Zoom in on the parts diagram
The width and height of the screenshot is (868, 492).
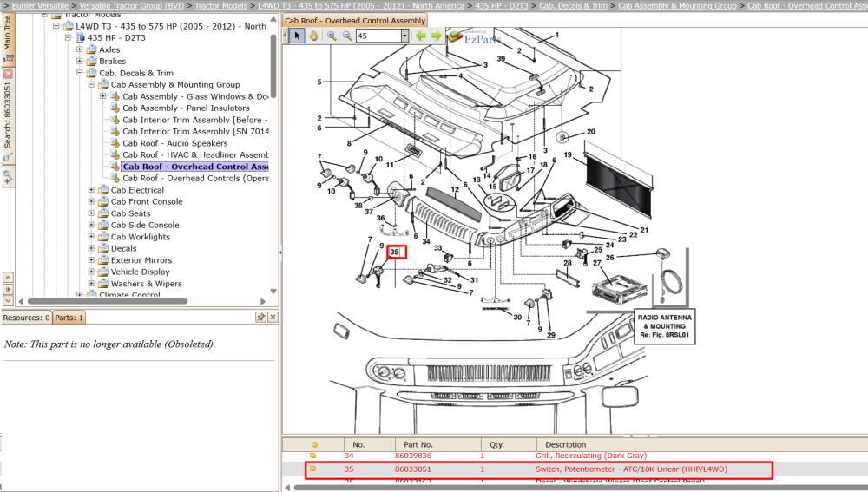point(332,36)
